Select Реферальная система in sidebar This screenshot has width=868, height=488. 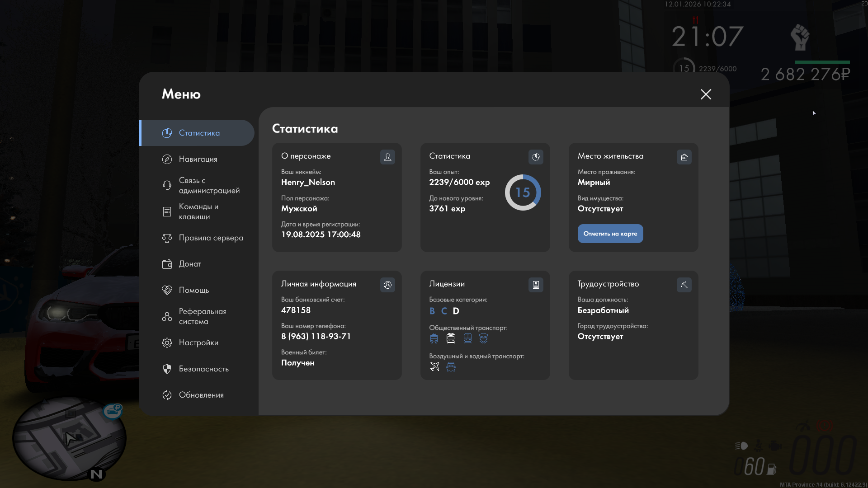(202, 316)
